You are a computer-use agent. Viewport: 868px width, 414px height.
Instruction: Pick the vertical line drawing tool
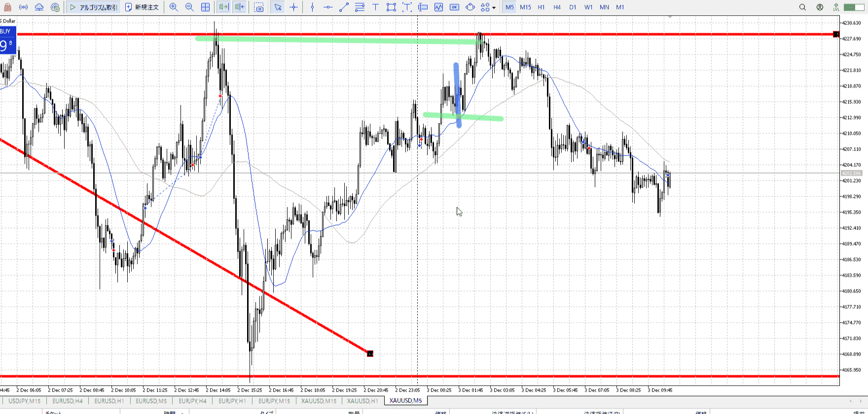click(312, 7)
